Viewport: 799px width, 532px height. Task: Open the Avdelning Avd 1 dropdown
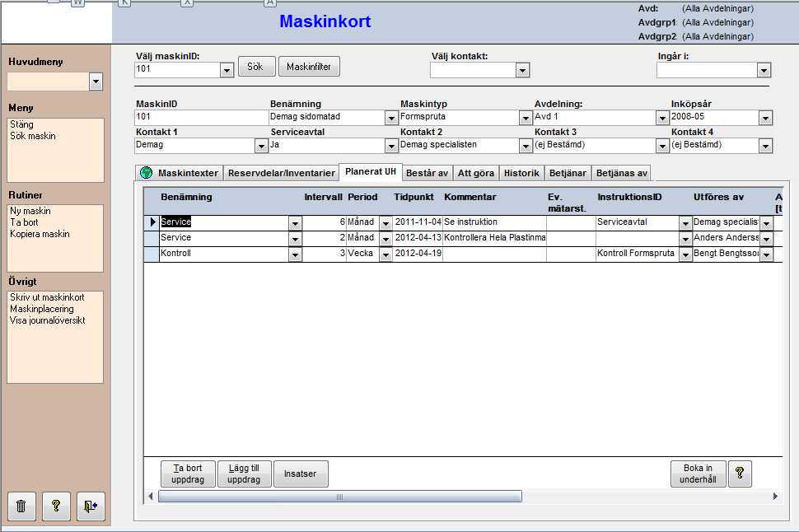pyautogui.click(x=662, y=119)
